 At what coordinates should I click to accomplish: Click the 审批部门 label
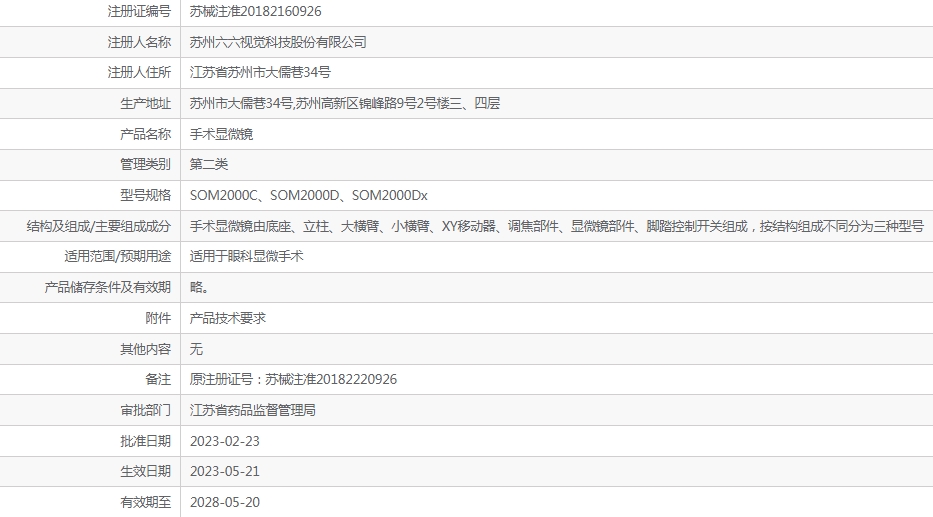[146, 411]
